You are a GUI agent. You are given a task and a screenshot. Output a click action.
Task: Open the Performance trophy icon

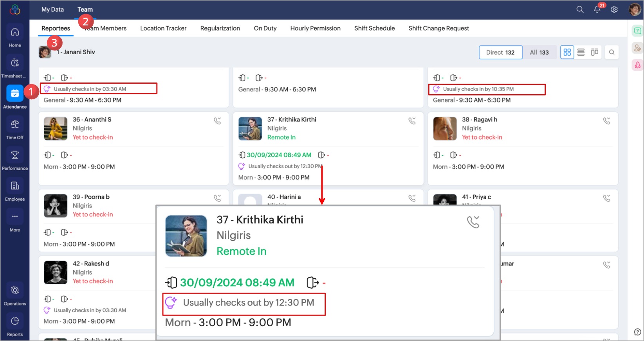[15, 155]
